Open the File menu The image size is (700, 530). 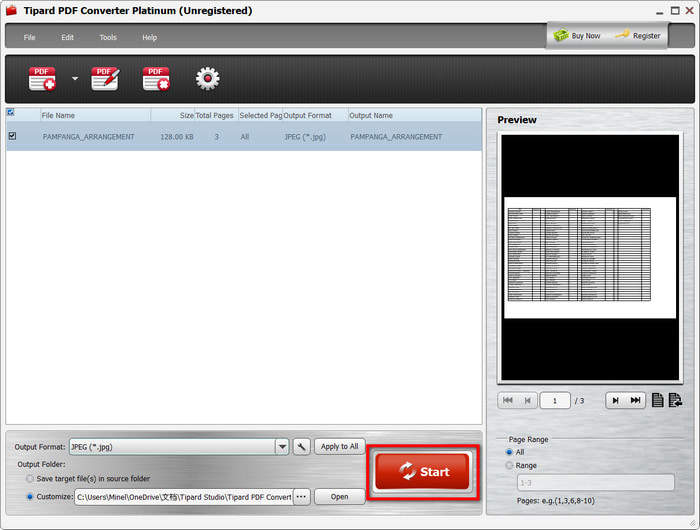coord(29,38)
